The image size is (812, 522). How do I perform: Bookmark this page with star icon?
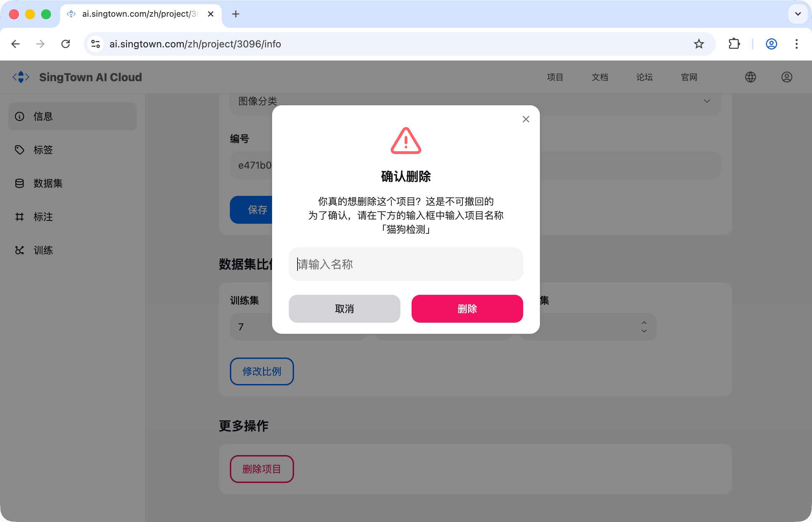(x=699, y=44)
